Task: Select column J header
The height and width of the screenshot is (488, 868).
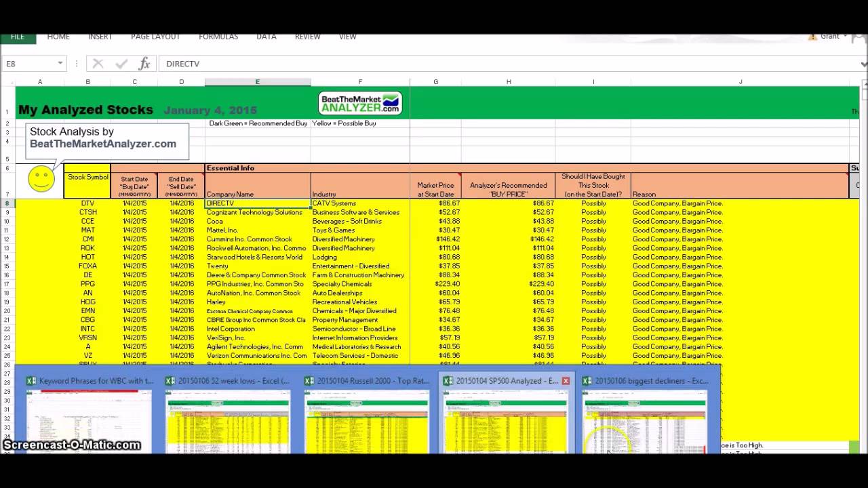Action: pyautogui.click(x=740, y=82)
